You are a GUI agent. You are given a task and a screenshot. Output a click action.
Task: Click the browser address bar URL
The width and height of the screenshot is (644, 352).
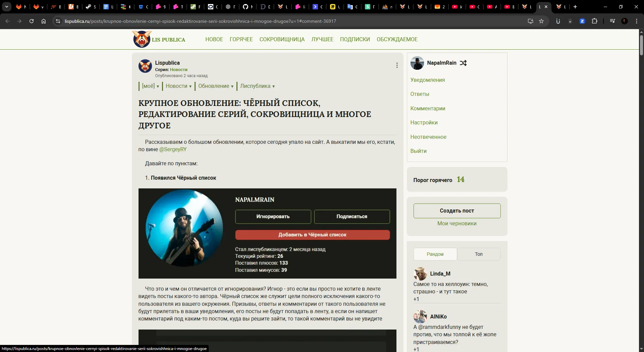coord(200,21)
